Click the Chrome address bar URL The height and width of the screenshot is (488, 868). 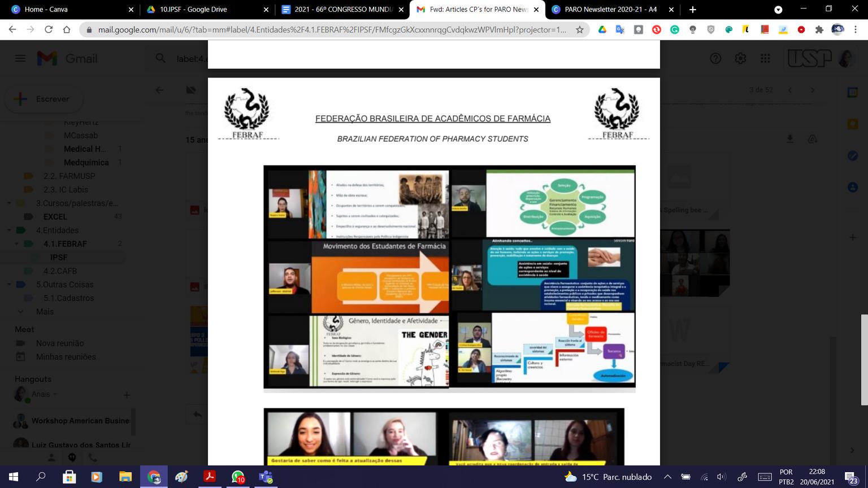tap(332, 29)
